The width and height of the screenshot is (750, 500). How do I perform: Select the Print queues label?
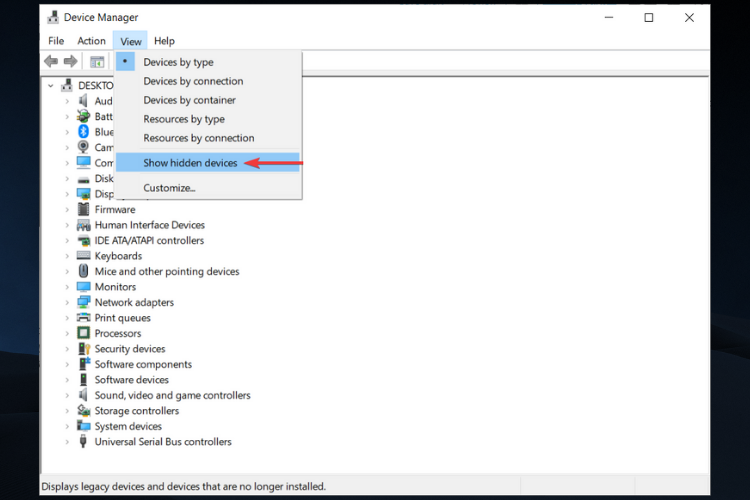click(122, 318)
